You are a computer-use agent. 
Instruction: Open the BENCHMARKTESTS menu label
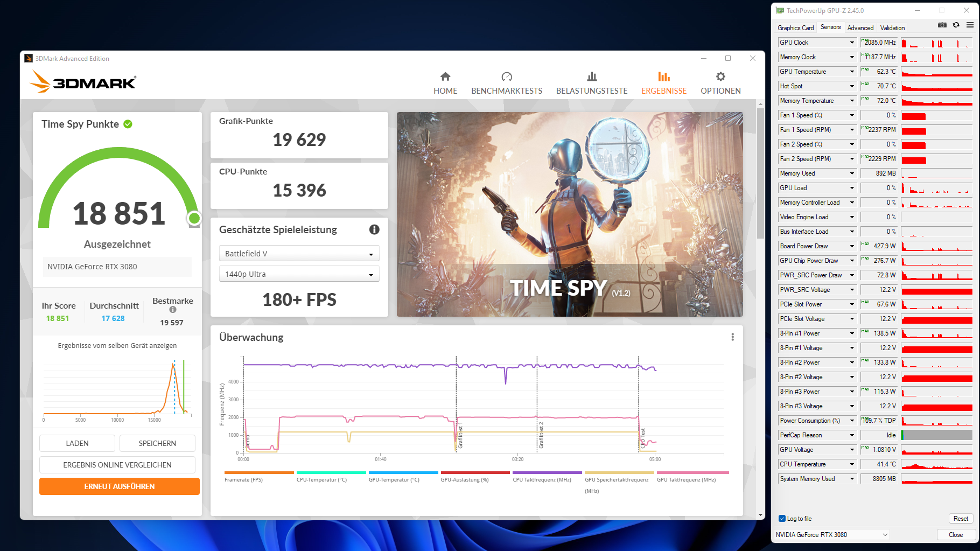click(x=507, y=91)
